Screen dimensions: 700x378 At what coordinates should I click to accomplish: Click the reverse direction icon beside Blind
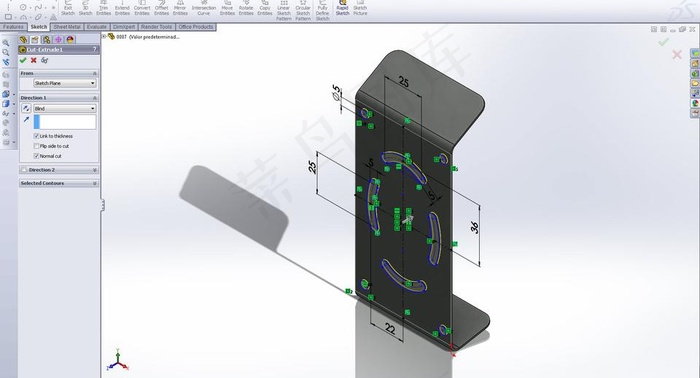pos(26,108)
